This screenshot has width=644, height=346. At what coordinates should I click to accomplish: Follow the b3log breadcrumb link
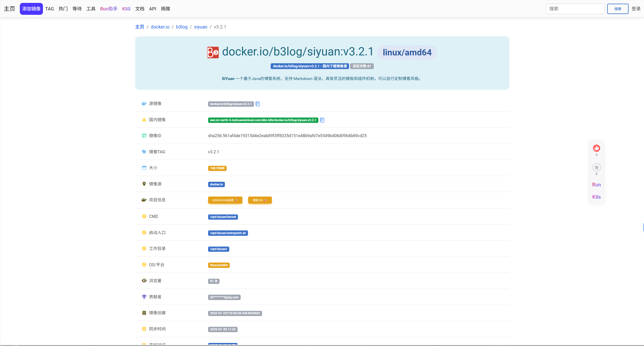click(182, 27)
